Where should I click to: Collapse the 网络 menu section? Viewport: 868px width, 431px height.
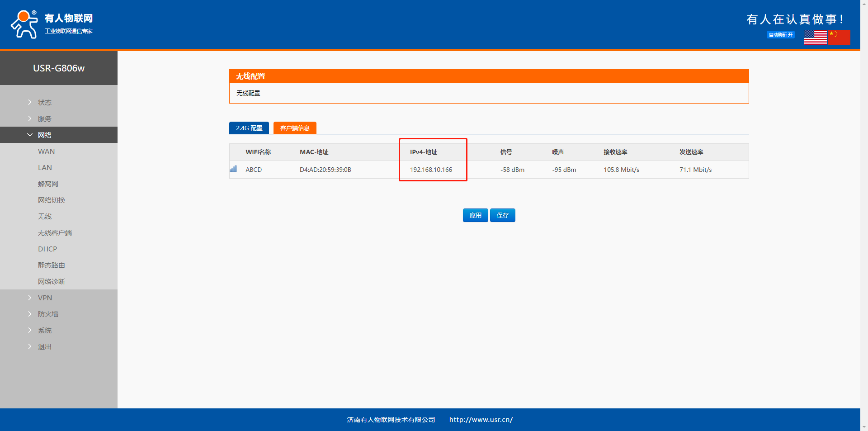point(44,135)
